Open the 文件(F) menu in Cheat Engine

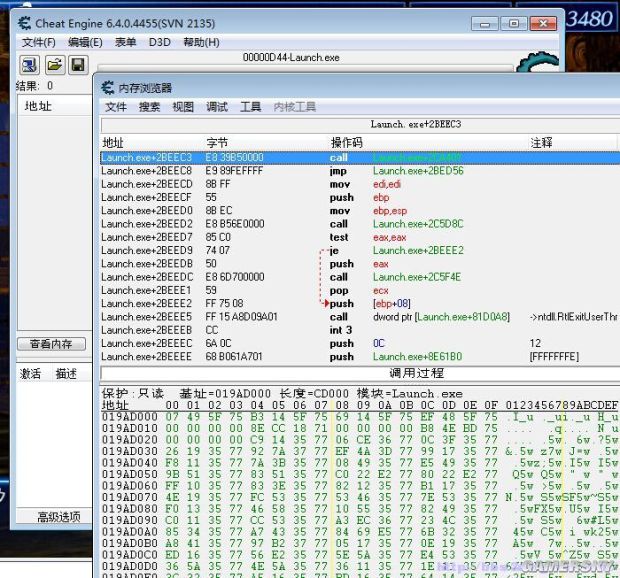coord(39,42)
